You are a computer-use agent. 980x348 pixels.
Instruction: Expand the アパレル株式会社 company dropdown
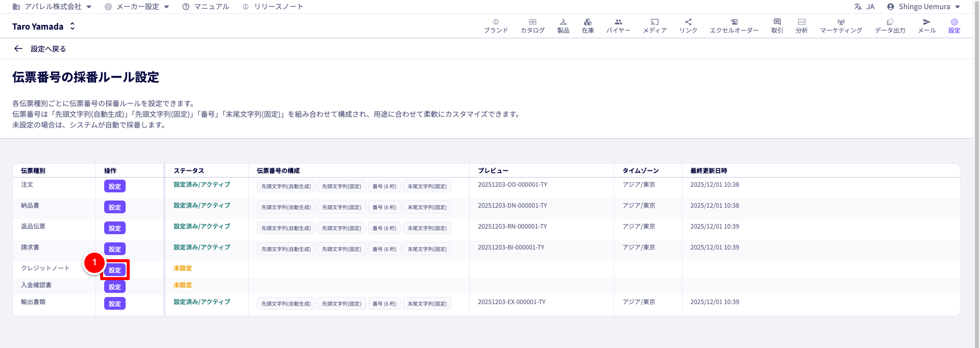tap(89, 7)
